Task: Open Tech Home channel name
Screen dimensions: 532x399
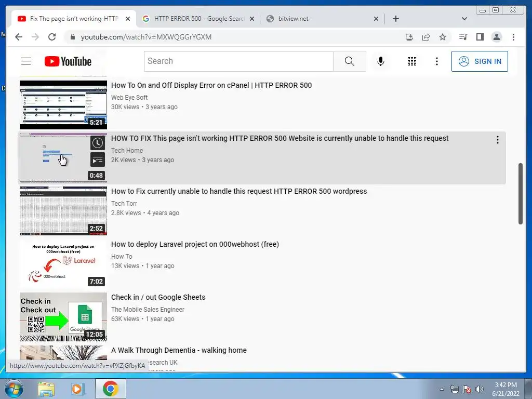Action: point(127,150)
